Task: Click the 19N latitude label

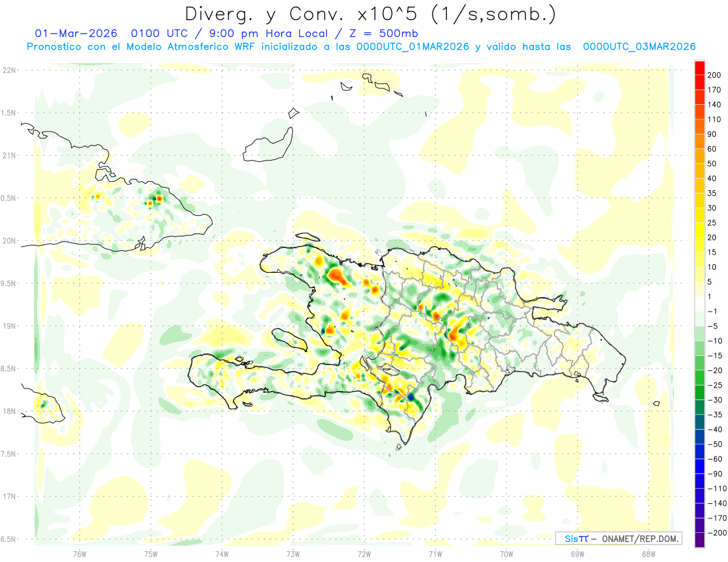Action: 9,326
